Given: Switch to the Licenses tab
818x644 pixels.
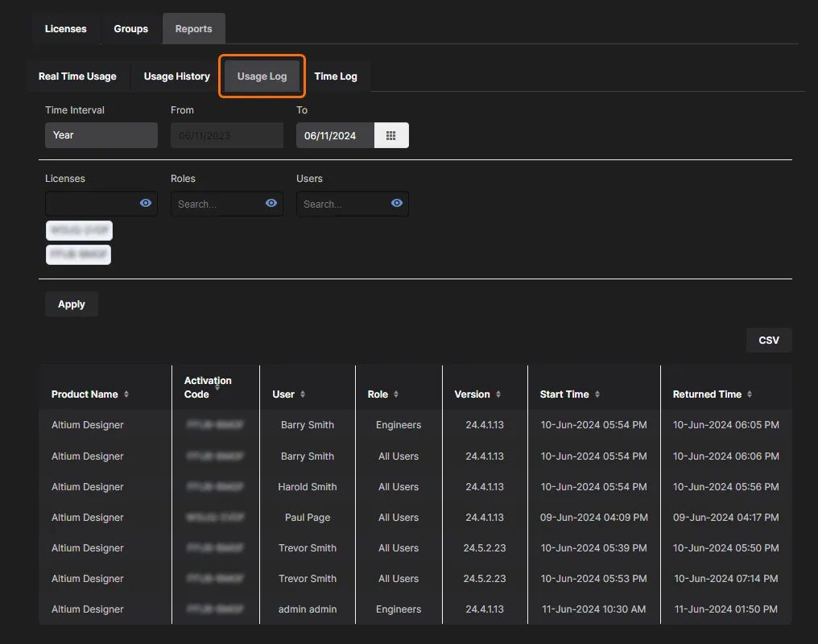Looking at the screenshot, I should coord(66,29).
